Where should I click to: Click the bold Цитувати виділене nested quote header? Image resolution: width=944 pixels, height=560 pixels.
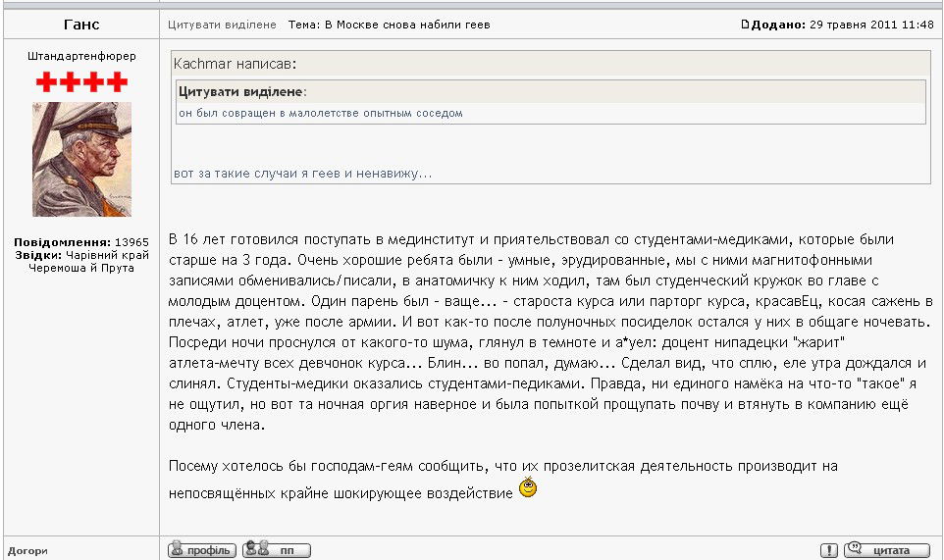click(242, 91)
